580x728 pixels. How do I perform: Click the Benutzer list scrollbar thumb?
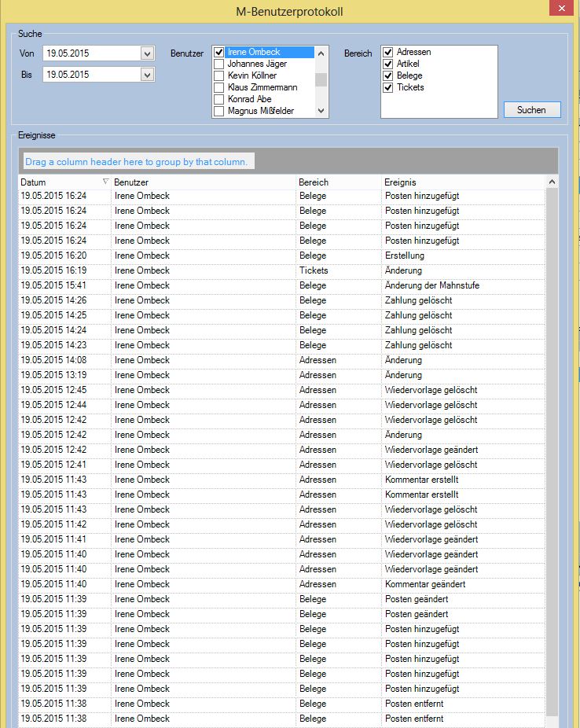(x=321, y=79)
